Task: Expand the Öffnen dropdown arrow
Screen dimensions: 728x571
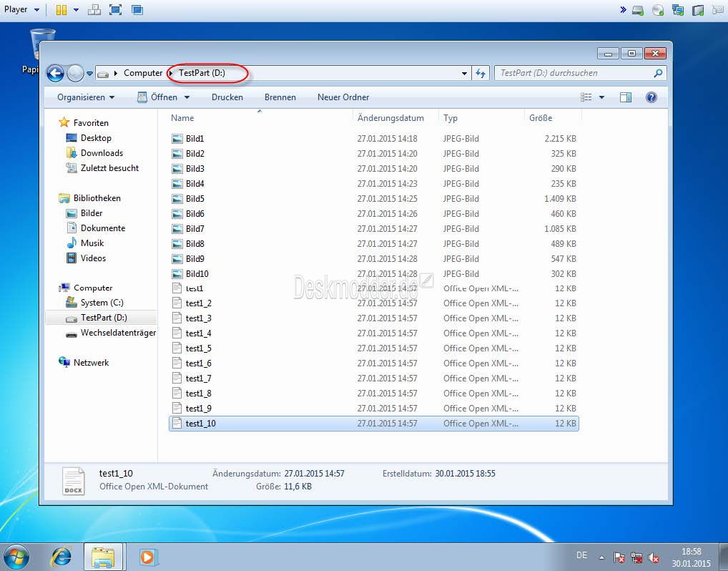Action: point(187,97)
